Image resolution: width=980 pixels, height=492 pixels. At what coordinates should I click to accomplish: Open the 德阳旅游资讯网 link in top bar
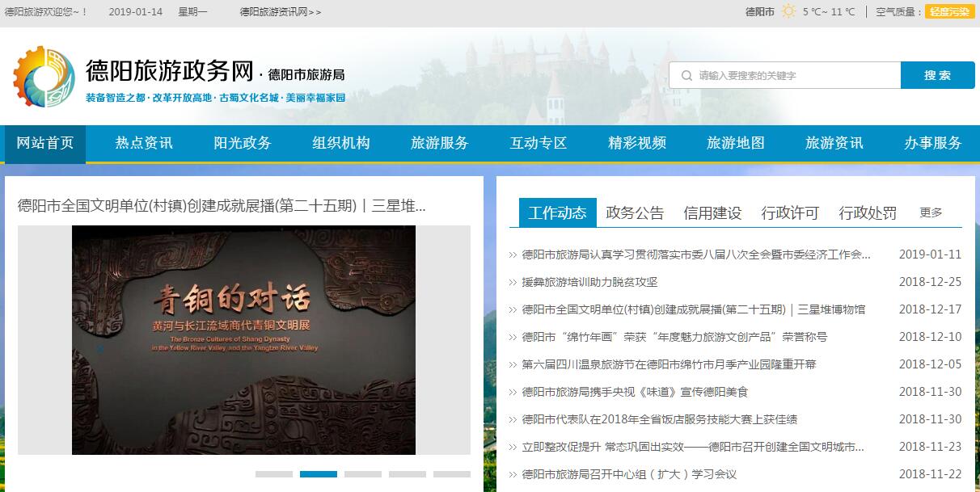280,11
